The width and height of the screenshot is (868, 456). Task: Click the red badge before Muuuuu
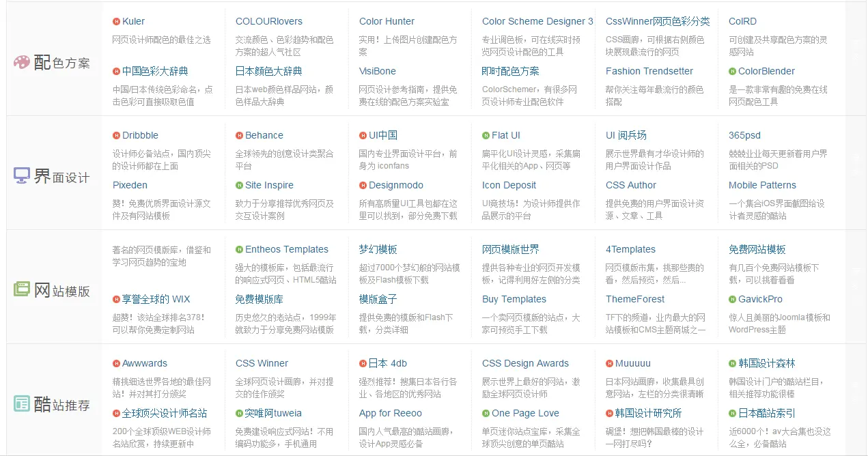(609, 363)
